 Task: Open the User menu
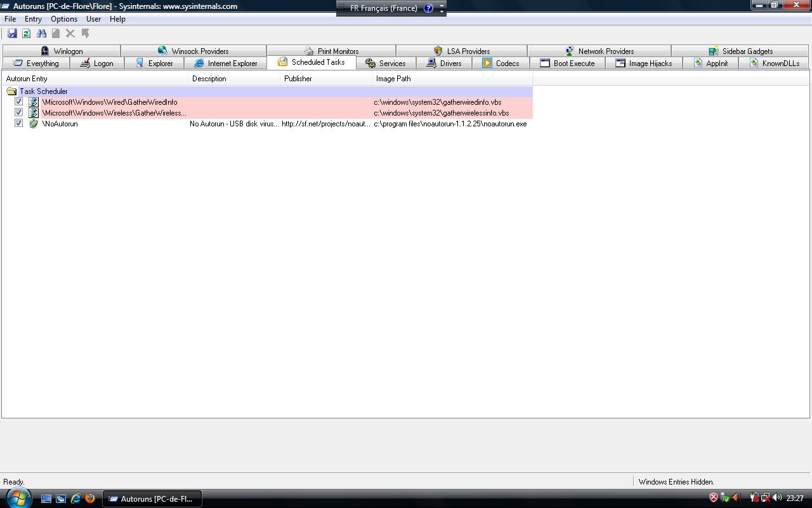coord(93,19)
